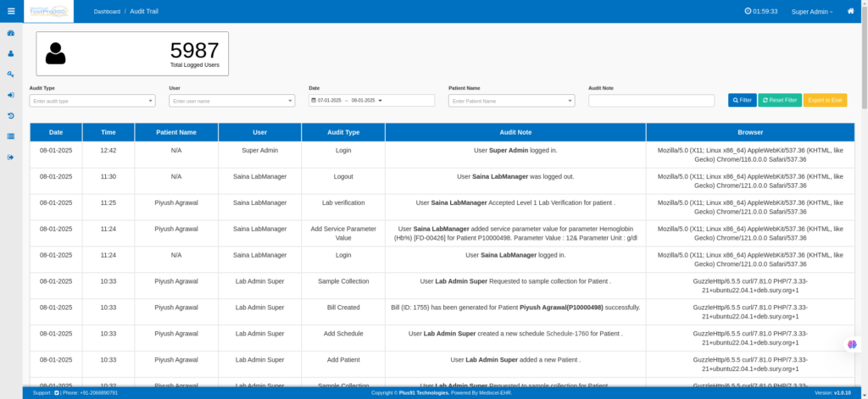
Task: Navigate to Dashboard breadcrumb link
Action: click(x=106, y=12)
